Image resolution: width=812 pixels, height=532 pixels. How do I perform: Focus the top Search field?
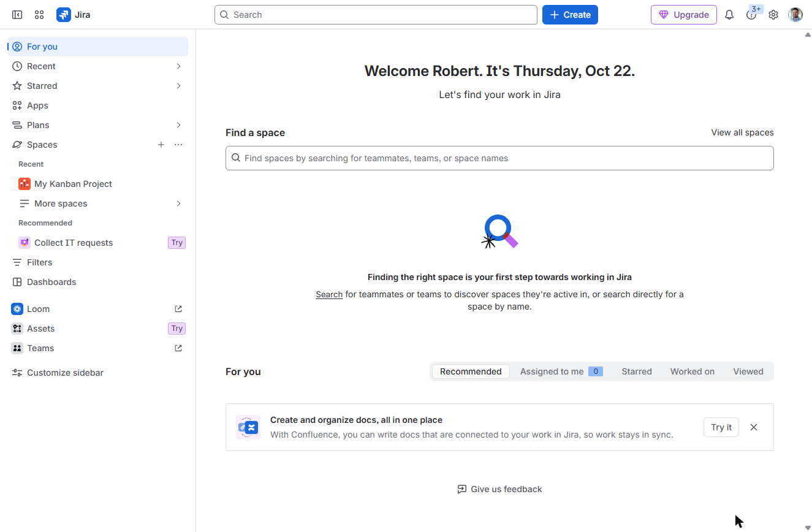click(x=376, y=15)
